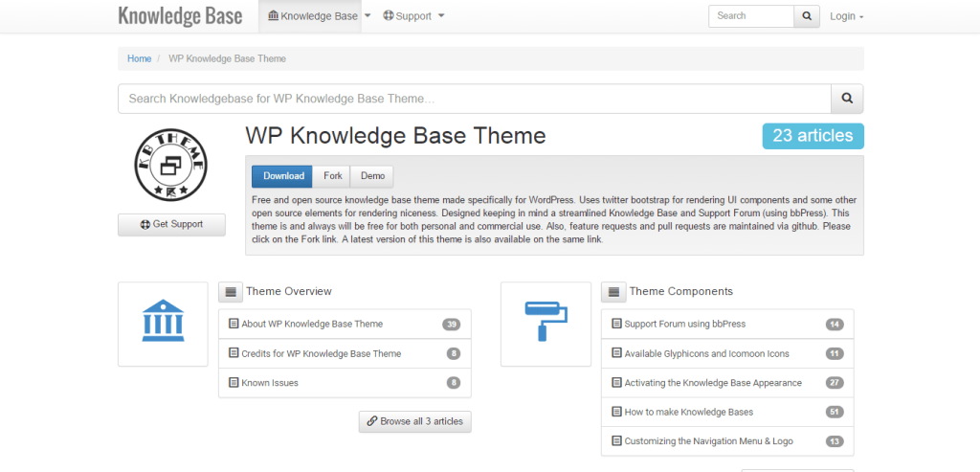
Task: Open Available Glyphicons and Icomoon Icons
Action: pos(707,354)
